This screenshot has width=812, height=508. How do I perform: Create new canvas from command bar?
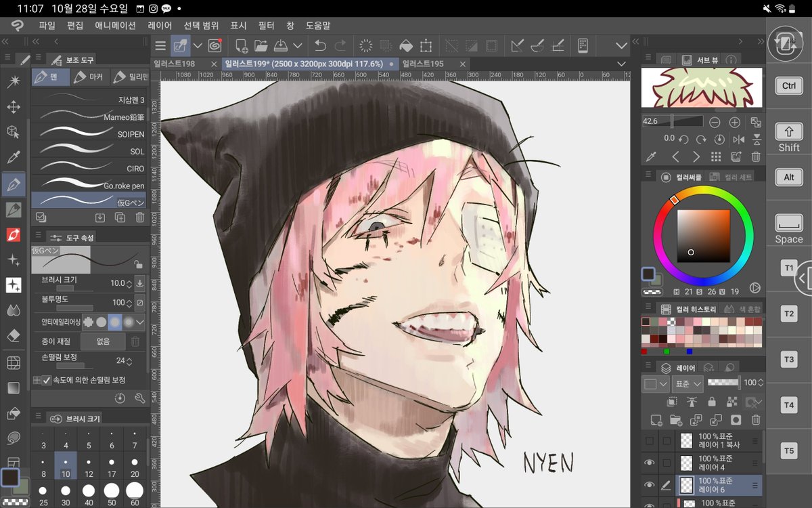[242, 46]
